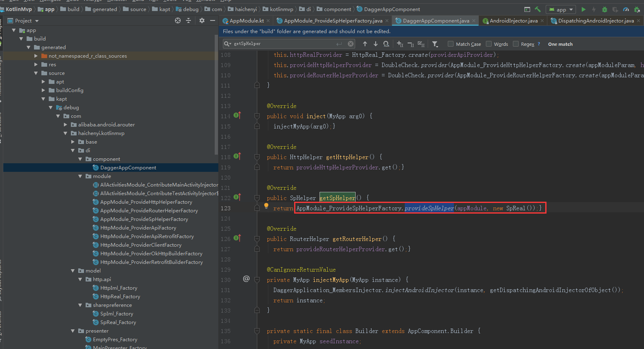Click the run anything window icon
644x349 pixels.
click(x=527, y=9)
